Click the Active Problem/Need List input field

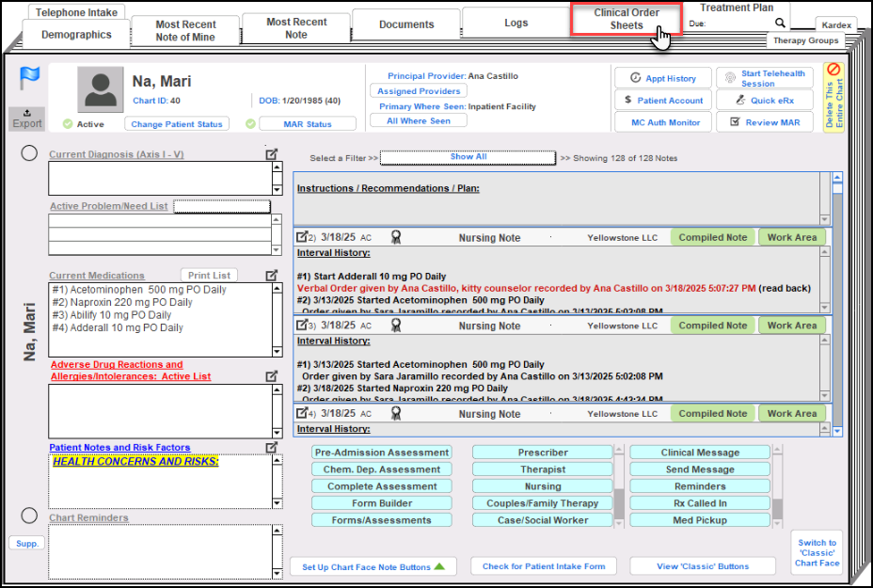[x=222, y=207]
